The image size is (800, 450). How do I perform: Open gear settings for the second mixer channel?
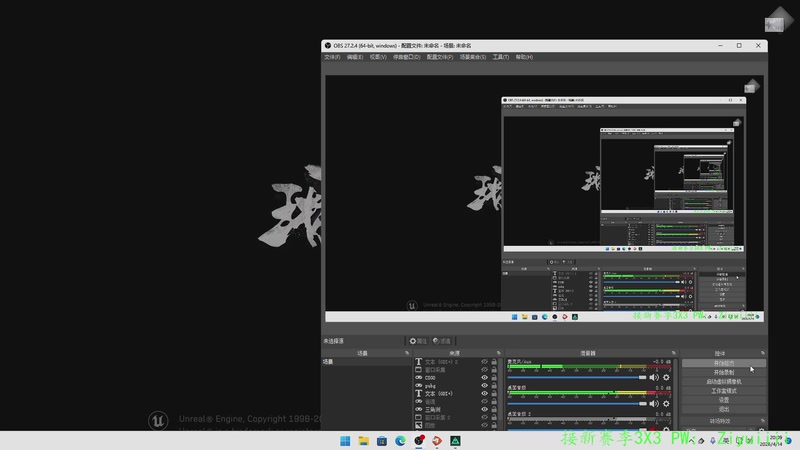click(x=665, y=404)
